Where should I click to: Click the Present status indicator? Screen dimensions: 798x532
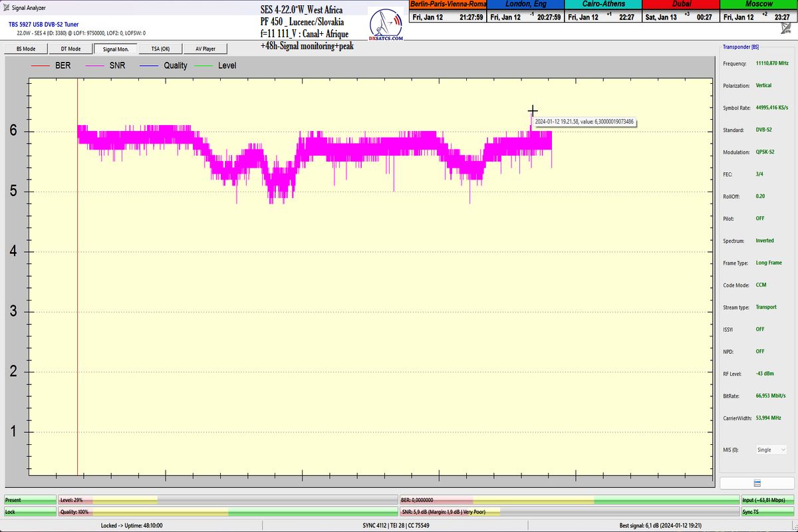point(29,499)
